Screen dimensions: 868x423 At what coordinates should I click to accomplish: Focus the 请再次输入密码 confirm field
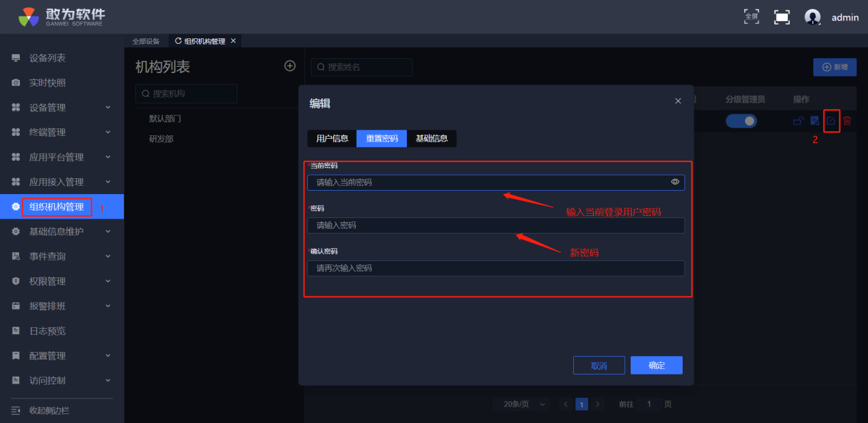(x=496, y=269)
